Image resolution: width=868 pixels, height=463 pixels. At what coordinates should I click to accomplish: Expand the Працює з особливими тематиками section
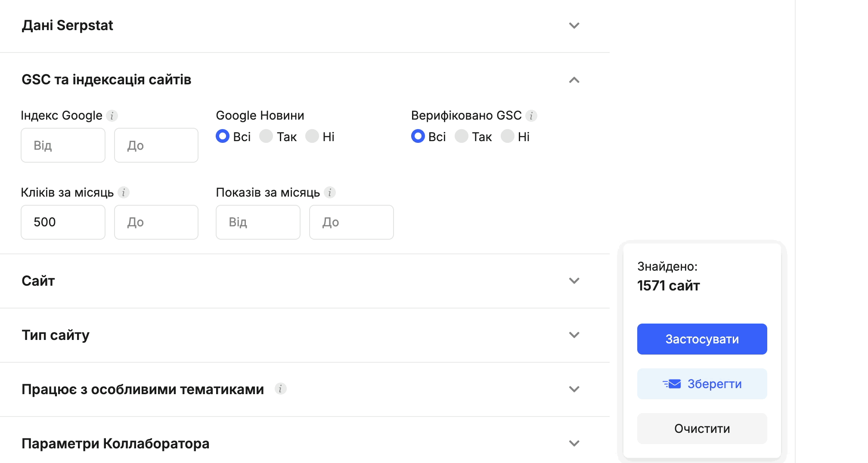(574, 389)
